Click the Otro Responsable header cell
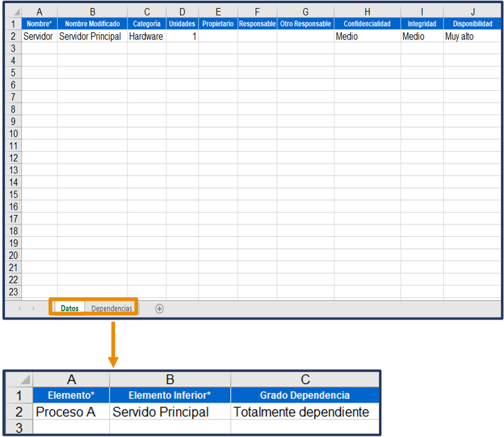 306,24
